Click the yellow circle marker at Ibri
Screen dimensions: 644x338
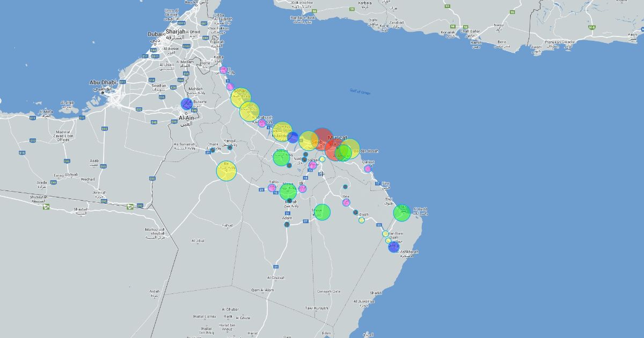(226, 171)
